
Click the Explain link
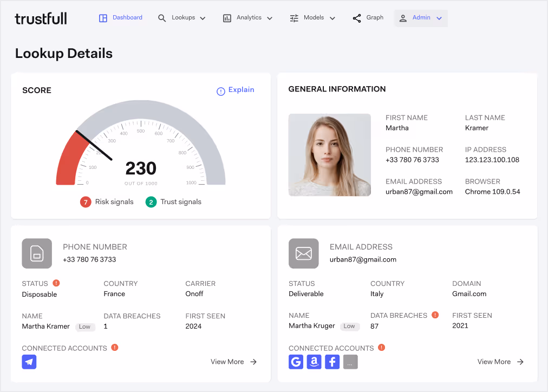(241, 90)
